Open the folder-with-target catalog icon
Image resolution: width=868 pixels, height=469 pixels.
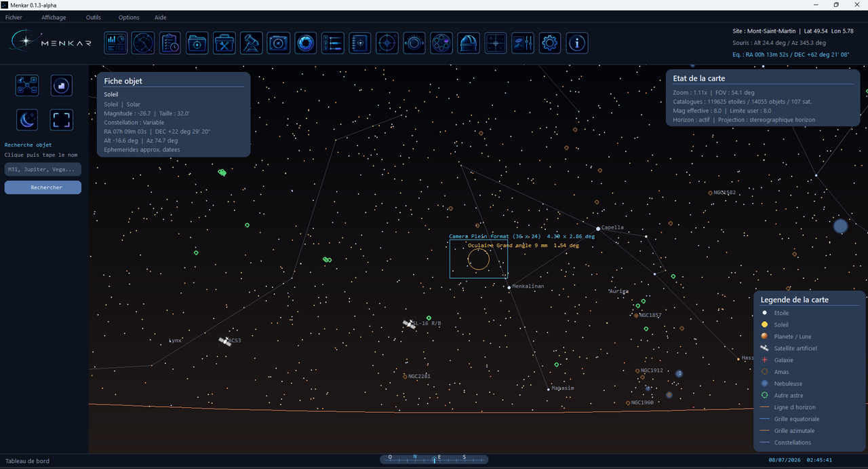click(197, 43)
